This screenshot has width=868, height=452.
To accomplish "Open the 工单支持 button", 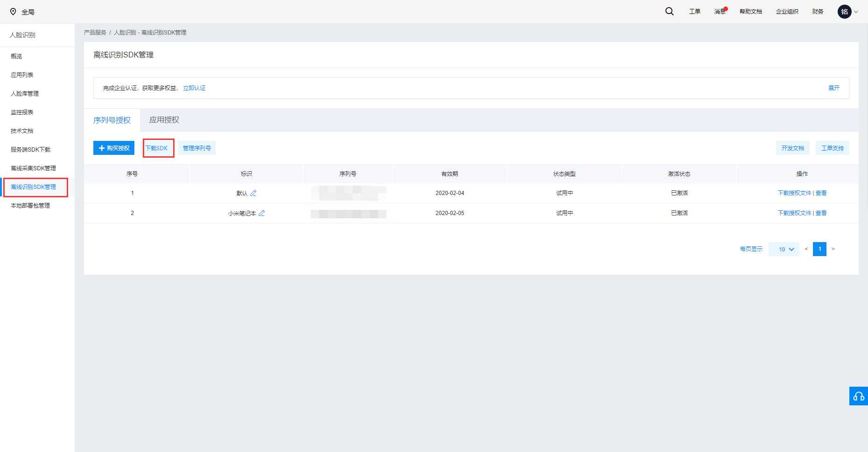I will [833, 148].
